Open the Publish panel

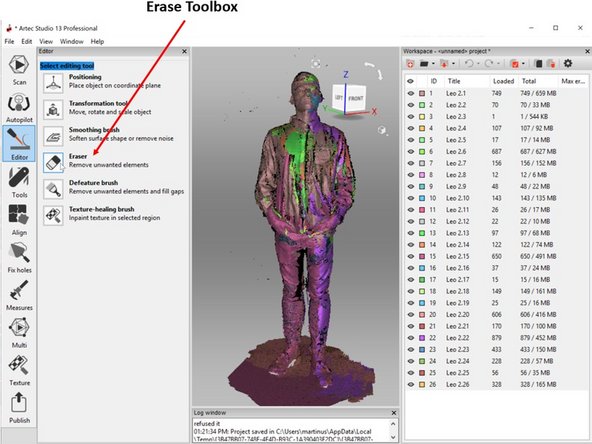19,408
